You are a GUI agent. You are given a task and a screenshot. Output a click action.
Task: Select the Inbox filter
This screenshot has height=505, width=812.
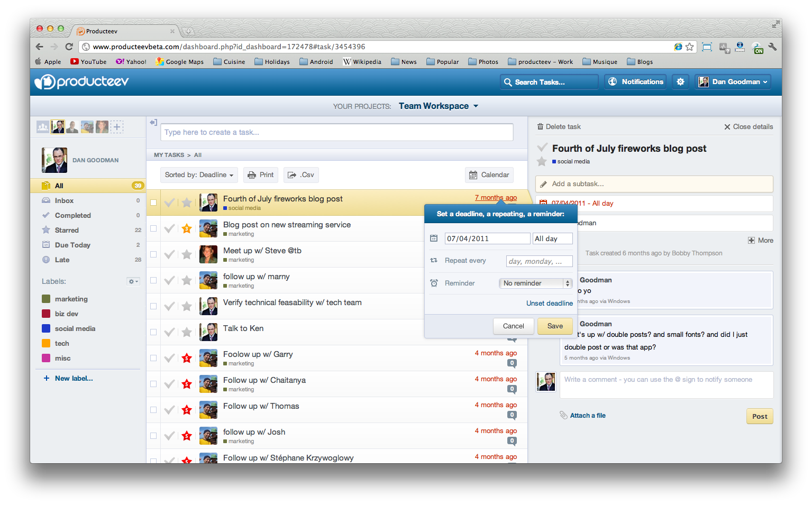pos(88,201)
